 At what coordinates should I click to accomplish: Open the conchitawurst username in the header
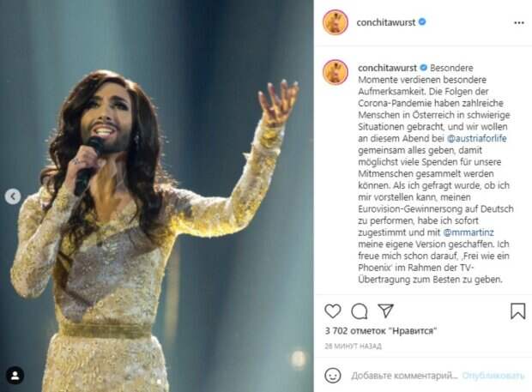coord(386,22)
